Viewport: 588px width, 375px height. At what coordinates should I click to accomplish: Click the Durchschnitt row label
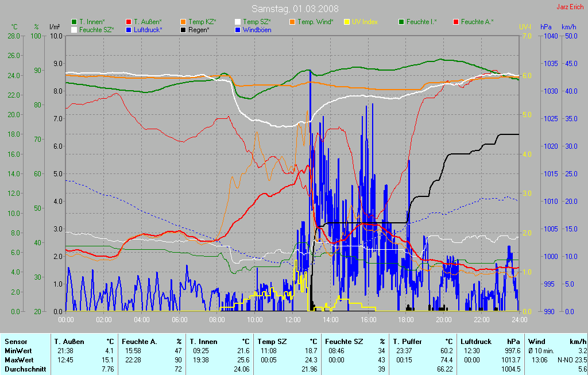25,369
